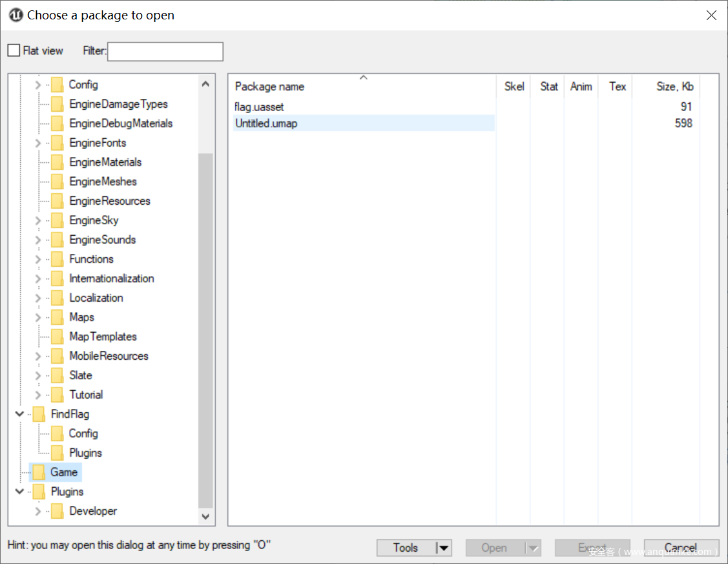Viewport: 728px width, 564px height.
Task: Expand the EngineFonts tree node
Action: pos(37,143)
